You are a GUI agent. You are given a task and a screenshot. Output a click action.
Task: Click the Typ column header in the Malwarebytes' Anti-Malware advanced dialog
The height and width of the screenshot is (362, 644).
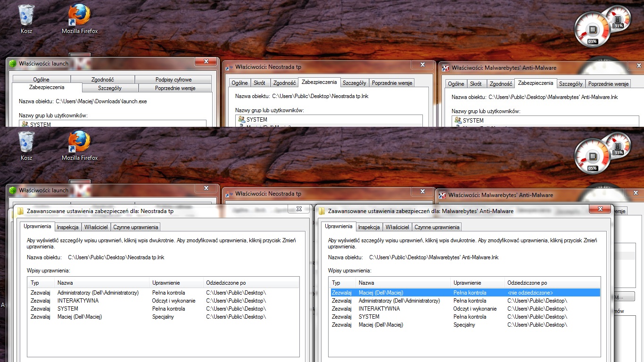pyautogui.click(x=342, y=283)
